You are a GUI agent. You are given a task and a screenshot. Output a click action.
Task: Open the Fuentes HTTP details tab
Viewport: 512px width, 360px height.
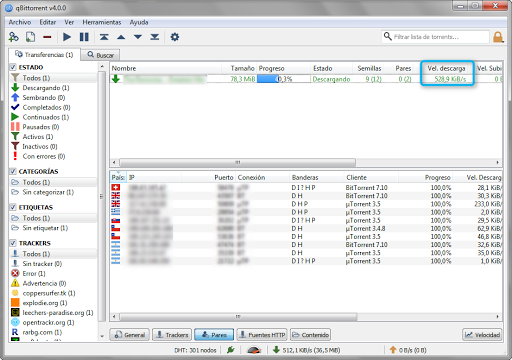tap(262, 335)
